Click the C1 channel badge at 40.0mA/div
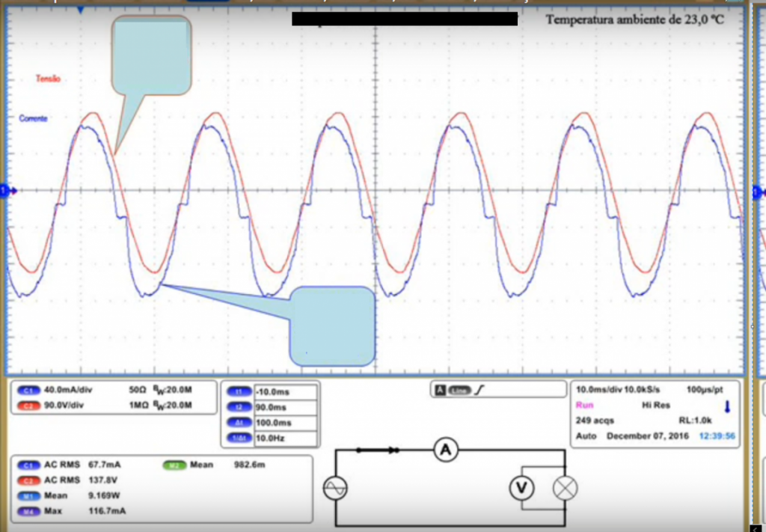766x532 pixels. pyautogui.click(x=31, y=390)
